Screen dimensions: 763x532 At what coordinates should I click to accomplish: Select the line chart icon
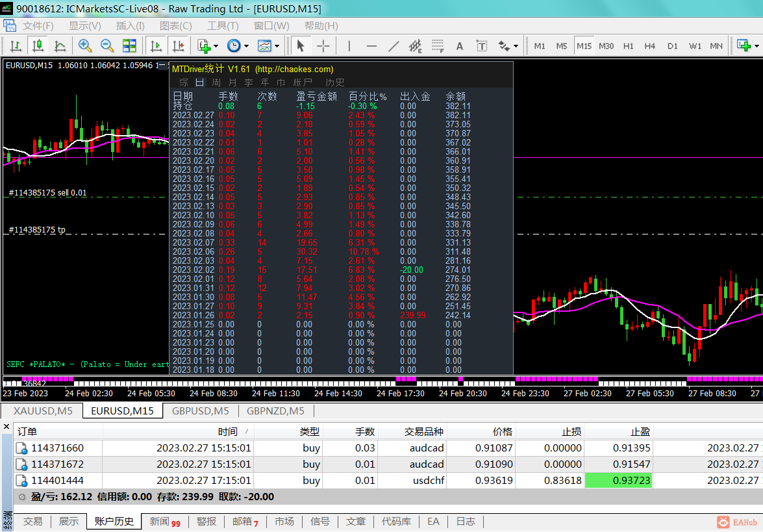(x=60, y=45)
